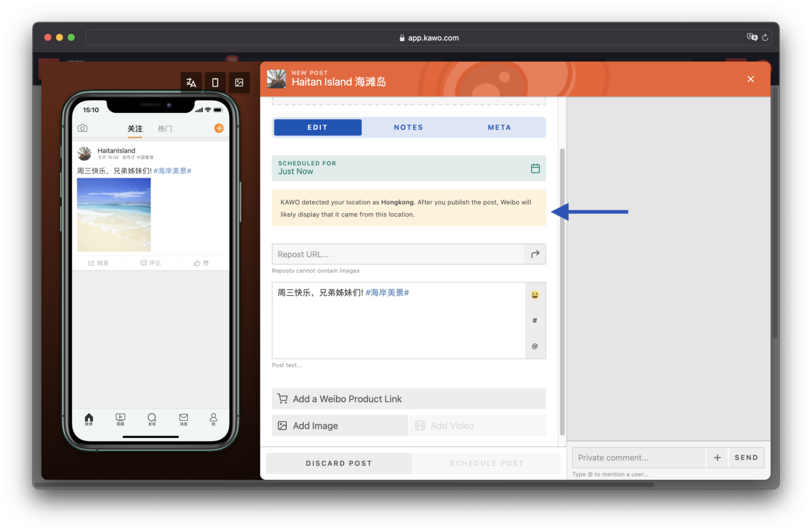Reload the page in the browser
This screenshot has width=812, height=532.
click(x=765, y=38)
